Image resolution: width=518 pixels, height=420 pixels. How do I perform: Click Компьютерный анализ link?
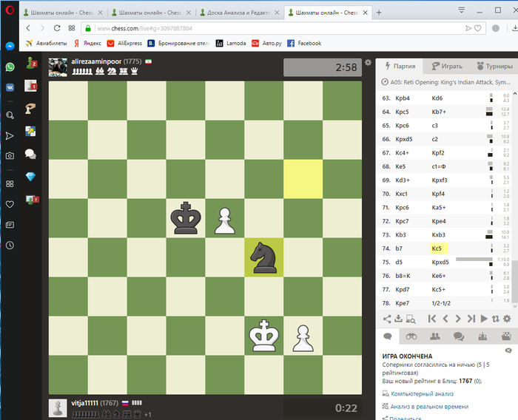click(x=422, y=394)
